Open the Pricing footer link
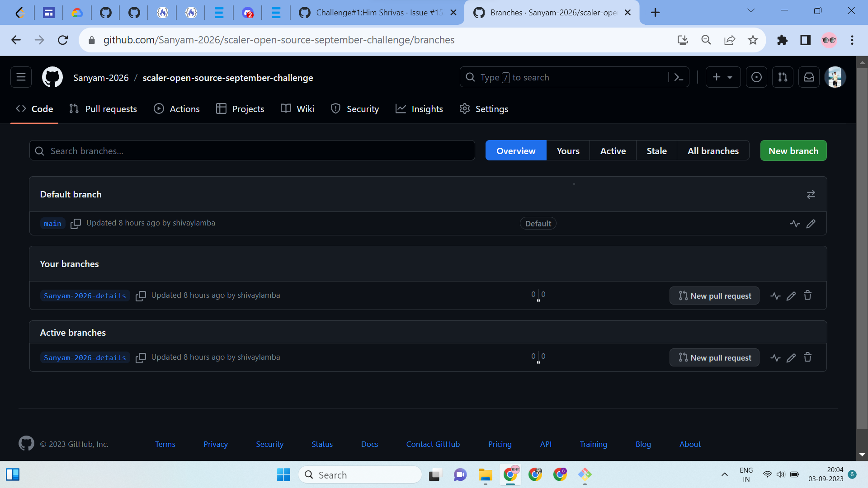 point(500,444)
